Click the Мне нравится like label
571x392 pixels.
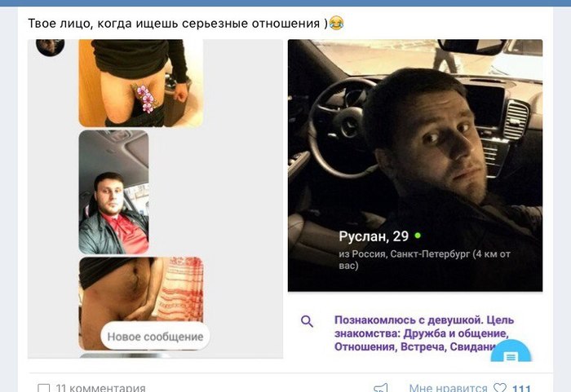[448, 388]
